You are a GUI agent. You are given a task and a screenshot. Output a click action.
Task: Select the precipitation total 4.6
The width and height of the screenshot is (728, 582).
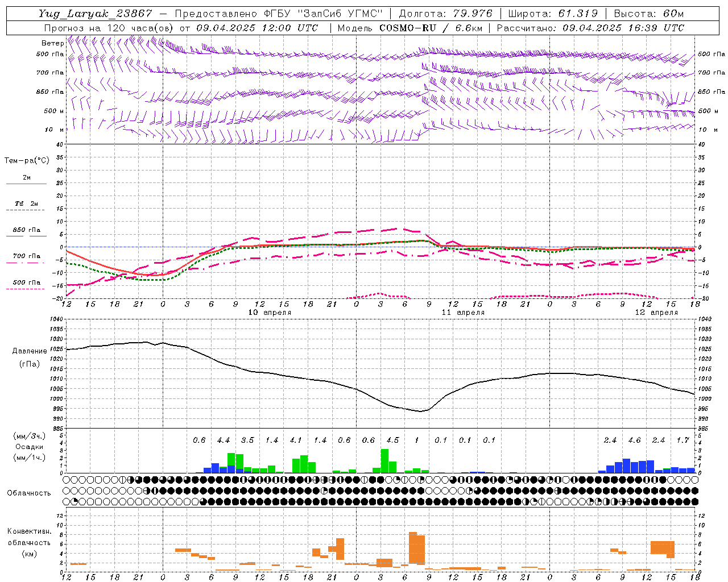[634, 440]
